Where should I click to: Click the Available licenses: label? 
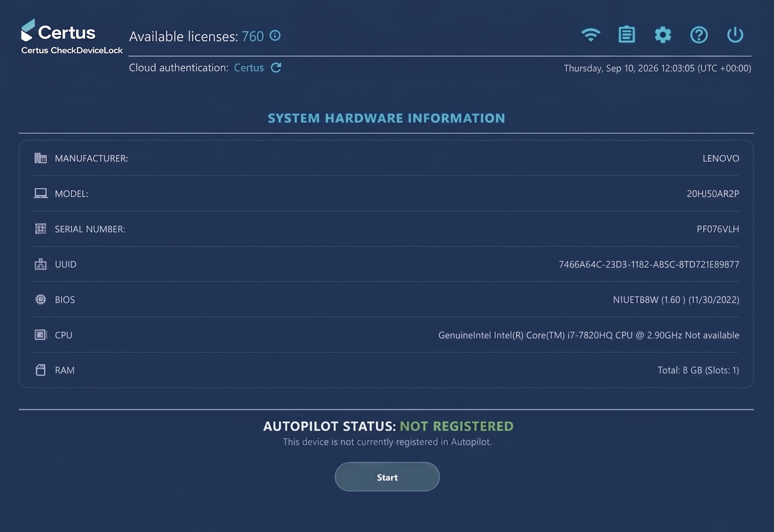183,36
